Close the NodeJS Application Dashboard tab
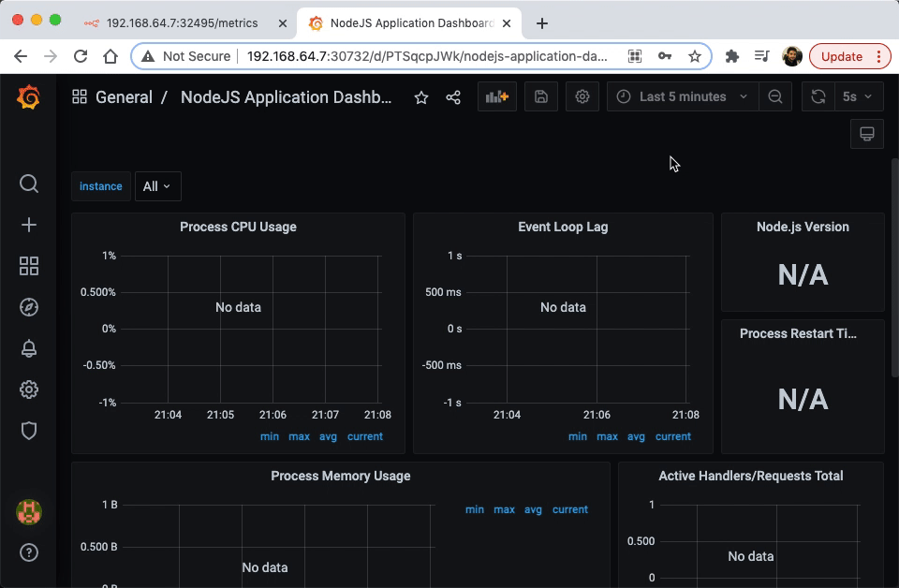This screenshot has height=588, width=899. 507,23
